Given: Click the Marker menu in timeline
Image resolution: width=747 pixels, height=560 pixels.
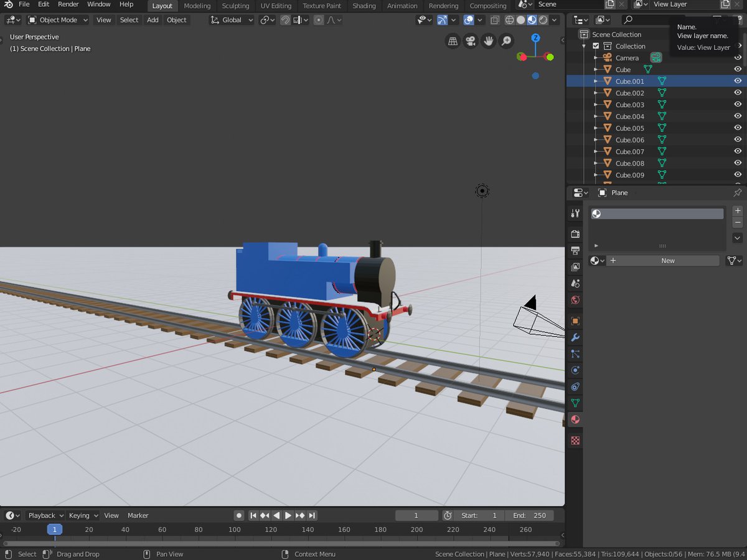Looking at the screenshot, I should coord(138,515).
